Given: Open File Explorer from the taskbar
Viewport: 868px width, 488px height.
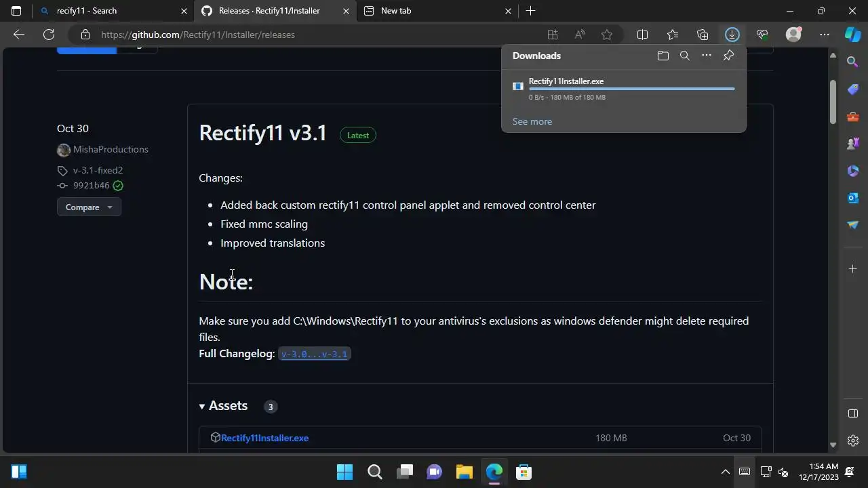Looking at the screenshot, I should click(x=464, y=472).
